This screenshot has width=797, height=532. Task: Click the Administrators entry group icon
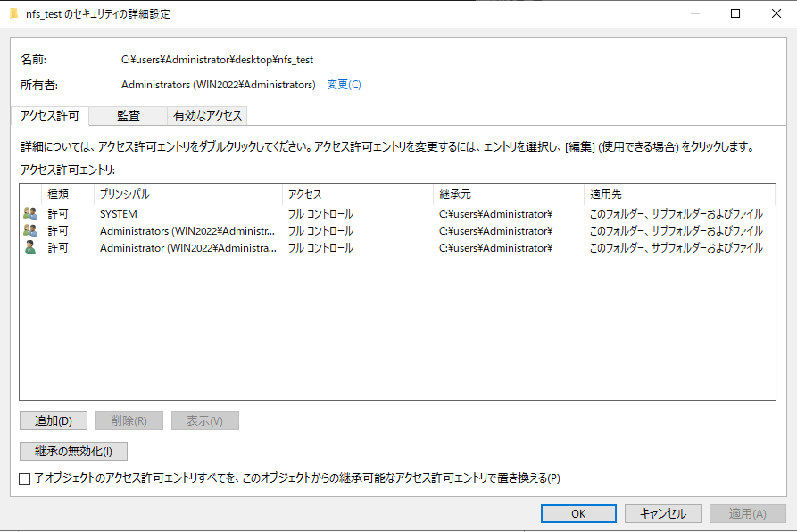point(30,231)
